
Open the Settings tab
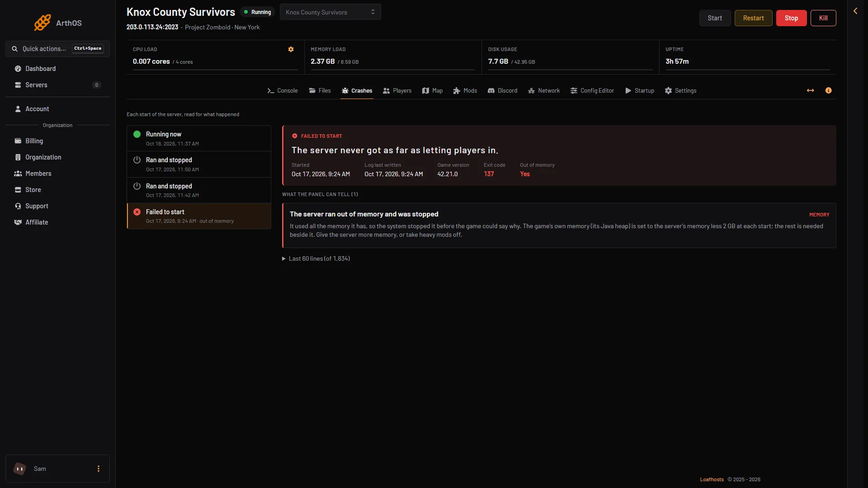pos(681,91)
